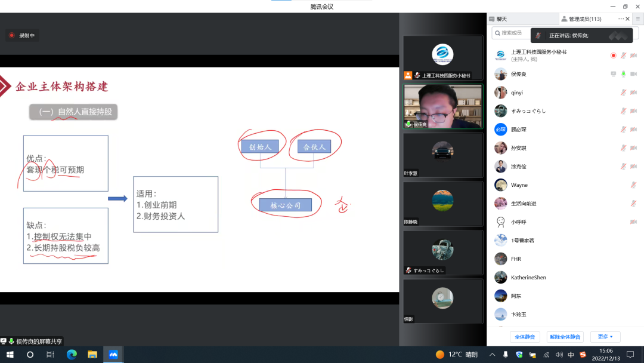
Task: Open the volume control in system tray
Action: tap(559, 355)
